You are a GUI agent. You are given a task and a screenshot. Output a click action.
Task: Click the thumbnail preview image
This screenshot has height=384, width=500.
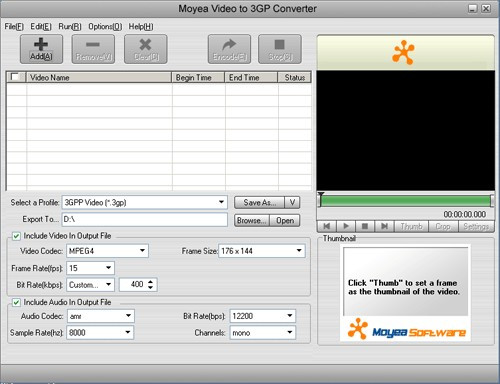point(406,282)
